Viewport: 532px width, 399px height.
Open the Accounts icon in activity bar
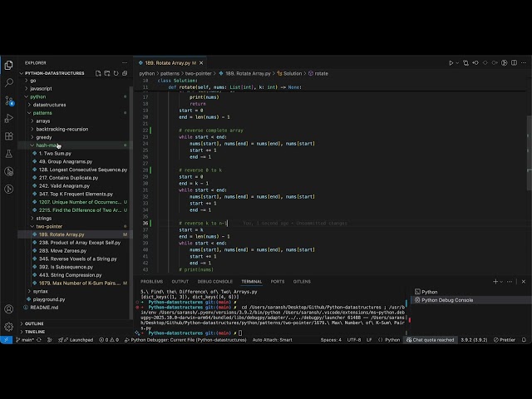(9, 309)
